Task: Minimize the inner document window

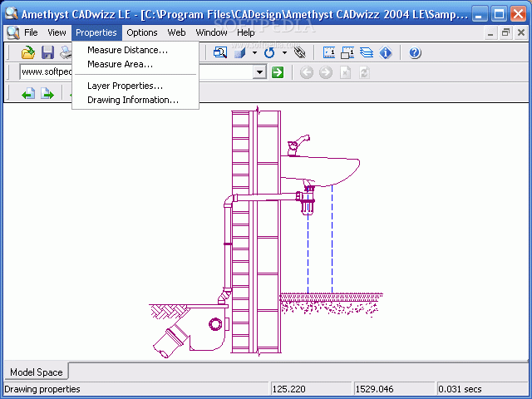Action: (490, 33)
